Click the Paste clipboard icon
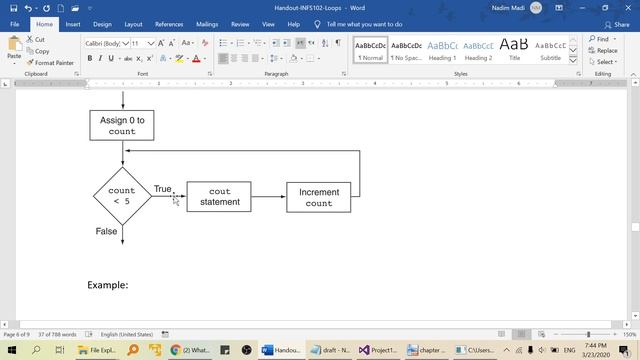Image resolution: width=640 pixels, height=360 pixels. [x=14, y=44]
